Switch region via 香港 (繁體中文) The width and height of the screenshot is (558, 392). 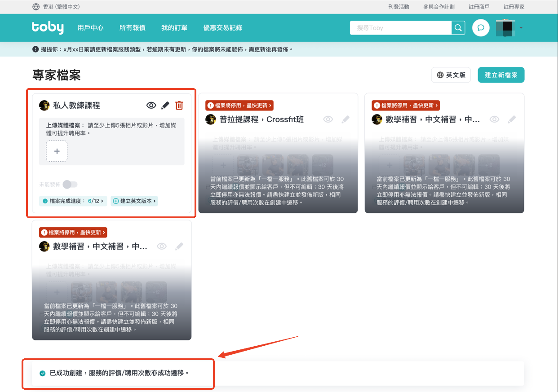pos(62,7)
